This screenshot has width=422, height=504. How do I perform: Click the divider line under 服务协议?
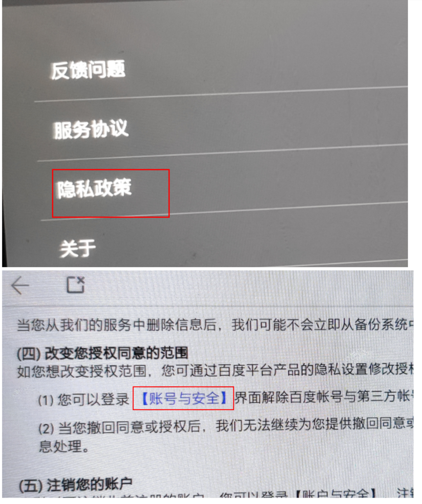222,153
